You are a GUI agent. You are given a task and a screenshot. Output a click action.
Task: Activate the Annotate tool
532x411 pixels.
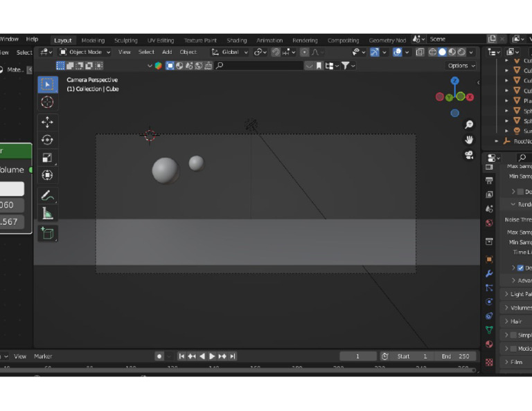tap(47, 196)
